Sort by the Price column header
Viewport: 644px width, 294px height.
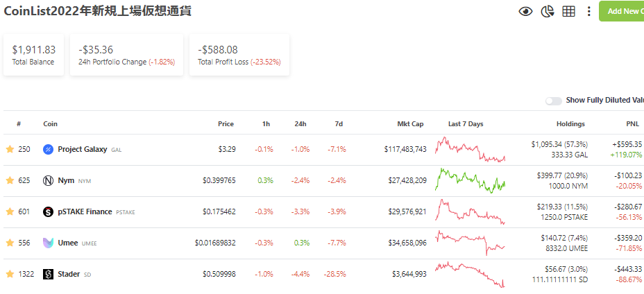point(226,124)
